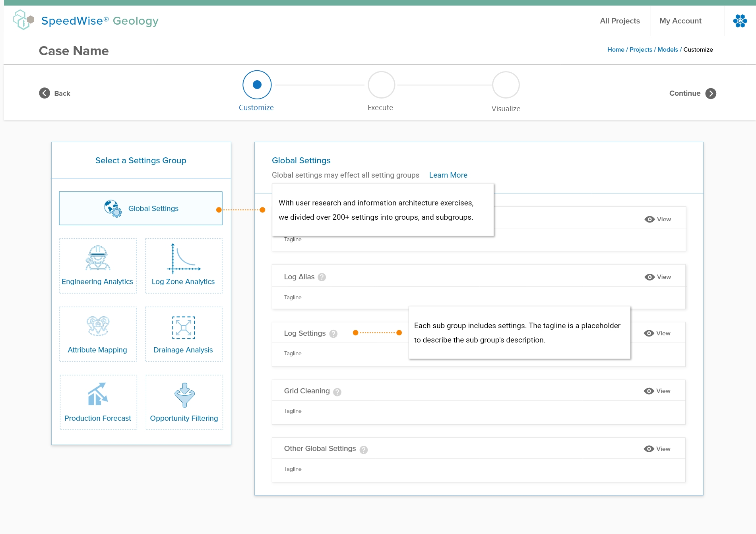
Task: Select the Log Zone Analytics chart icon
Action: tap(183, 259)
